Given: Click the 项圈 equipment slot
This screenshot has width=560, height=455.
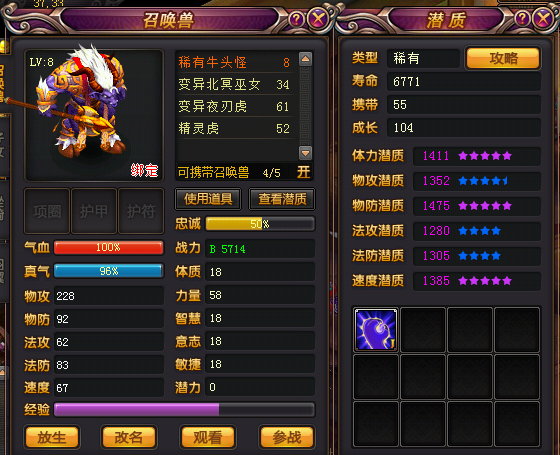Looking at the screenshot, I should (47, 211).
